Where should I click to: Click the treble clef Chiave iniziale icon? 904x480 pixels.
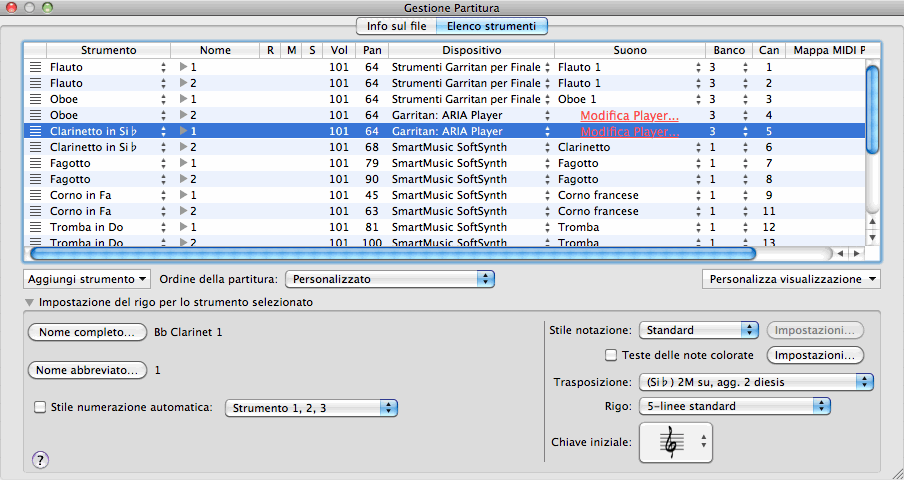point(675,441)
